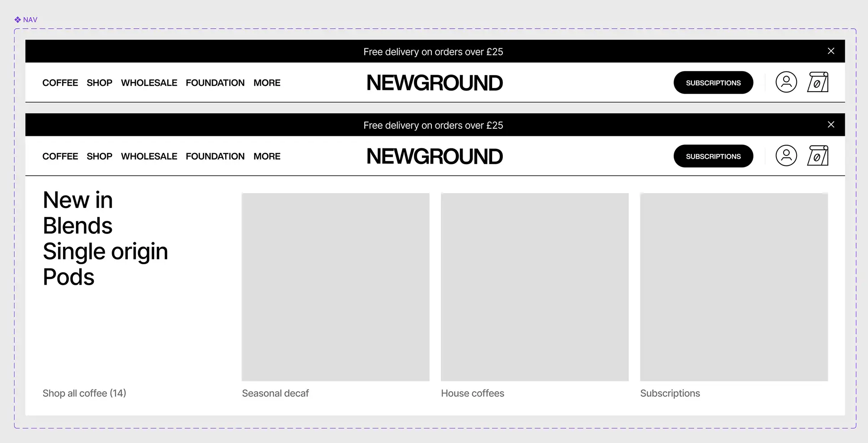Select the purple NAV component label icon

pyautogui.click(x=17, y=20)
